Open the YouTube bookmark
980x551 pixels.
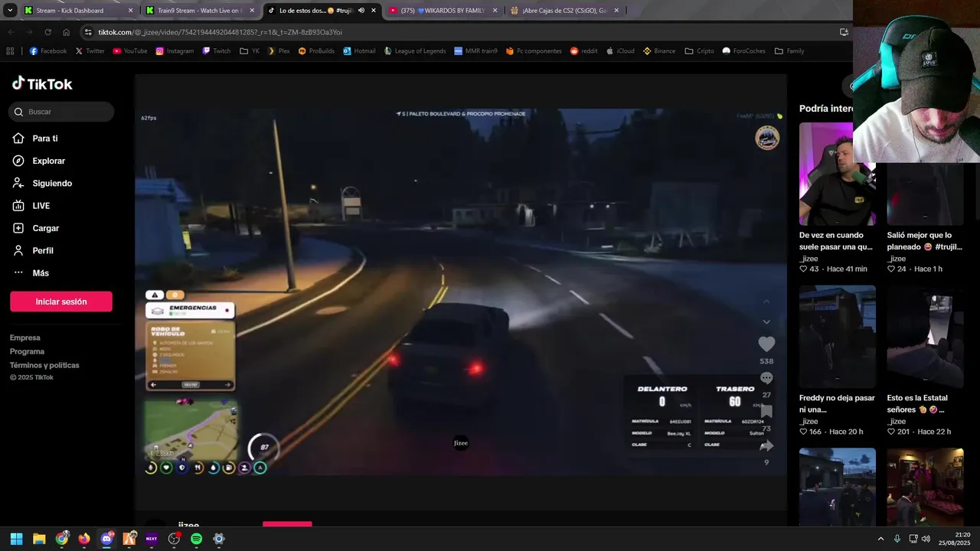(130, 51)
